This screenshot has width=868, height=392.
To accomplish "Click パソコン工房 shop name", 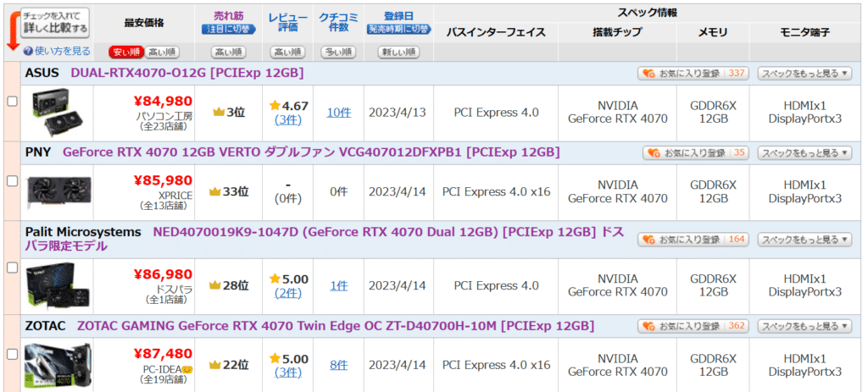I will pyautogui.click(x=164, y=116).
